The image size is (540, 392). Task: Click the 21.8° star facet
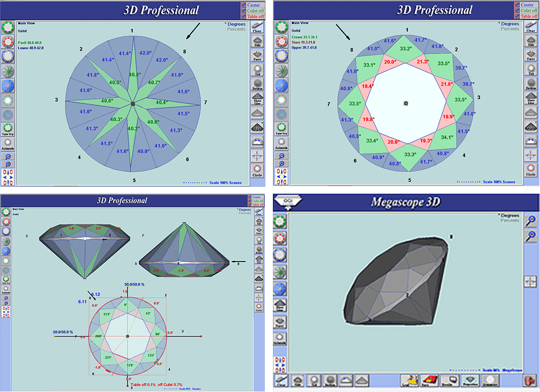click(447, 84)
